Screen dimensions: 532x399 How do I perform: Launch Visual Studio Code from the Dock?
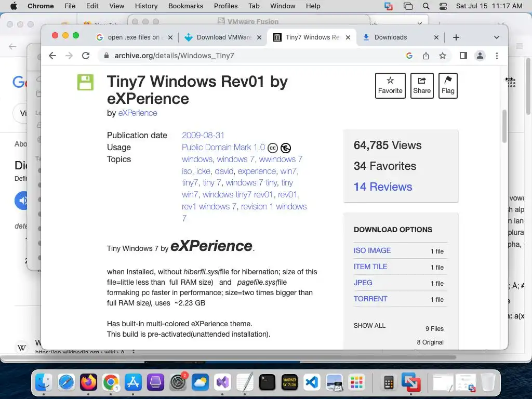pyautogui.click(x=312, y=382)
